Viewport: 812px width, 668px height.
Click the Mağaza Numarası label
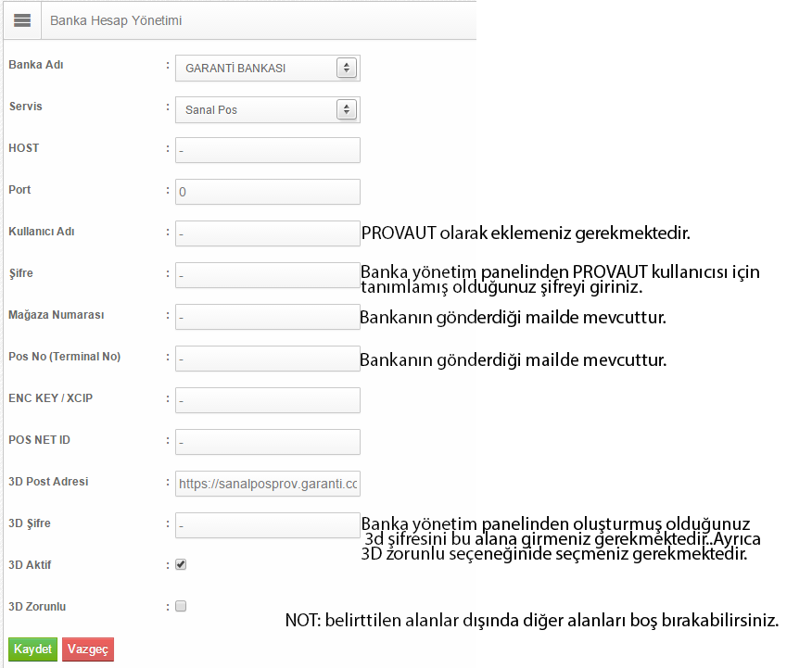coord(57,315)
